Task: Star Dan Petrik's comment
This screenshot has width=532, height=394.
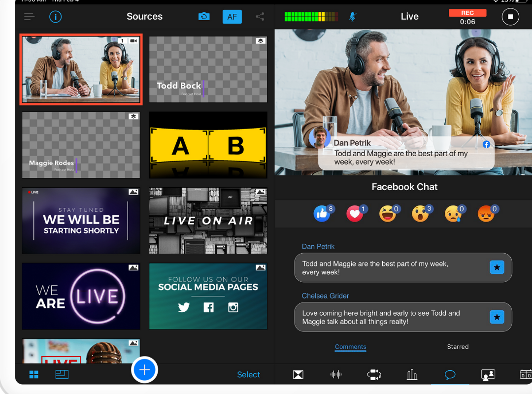Action: click(497, 267)
